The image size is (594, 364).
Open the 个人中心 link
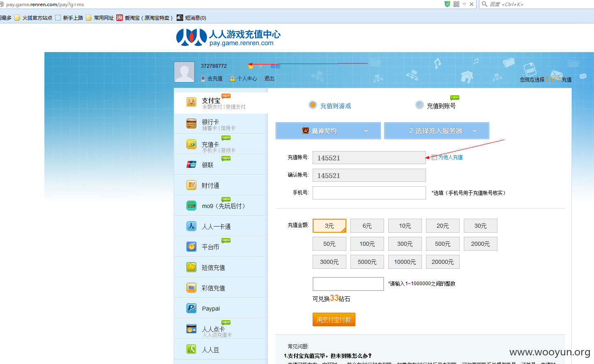coord(247,79)
